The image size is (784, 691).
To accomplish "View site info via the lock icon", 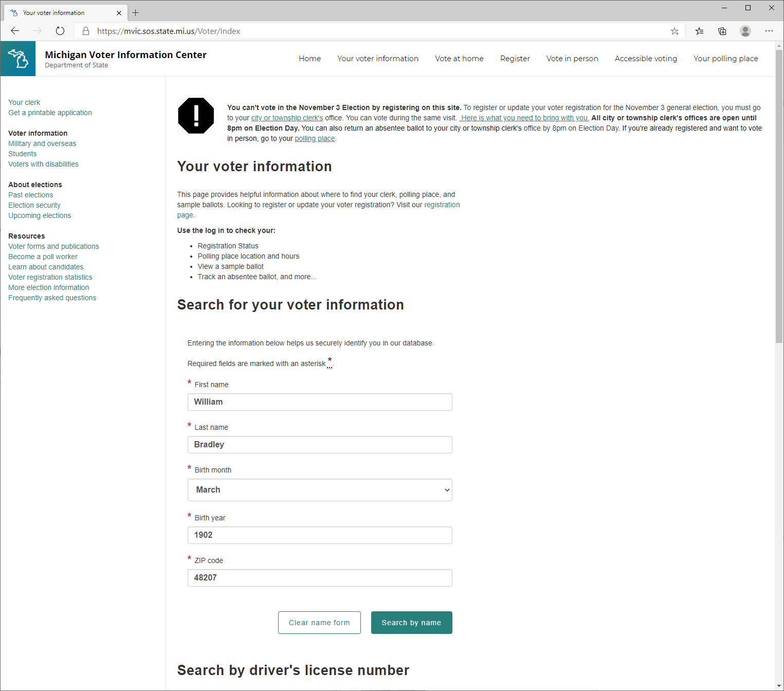I will pyautogui.click(x=86, y=31).
